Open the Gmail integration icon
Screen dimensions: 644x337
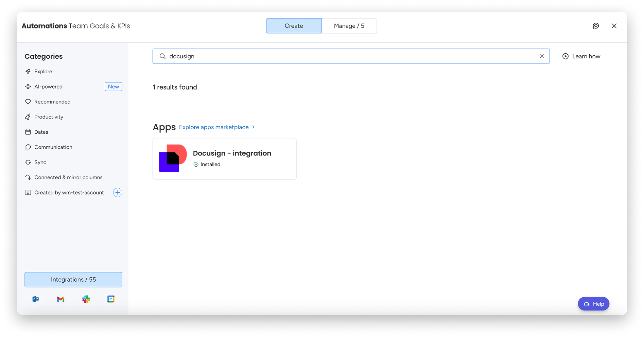(x=60, y=299)
